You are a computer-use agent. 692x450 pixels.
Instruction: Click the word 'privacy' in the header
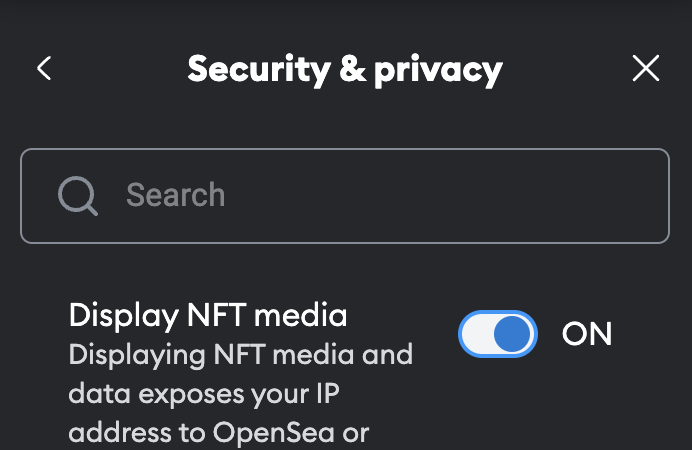pyautogui.click(x=439, y=71)
